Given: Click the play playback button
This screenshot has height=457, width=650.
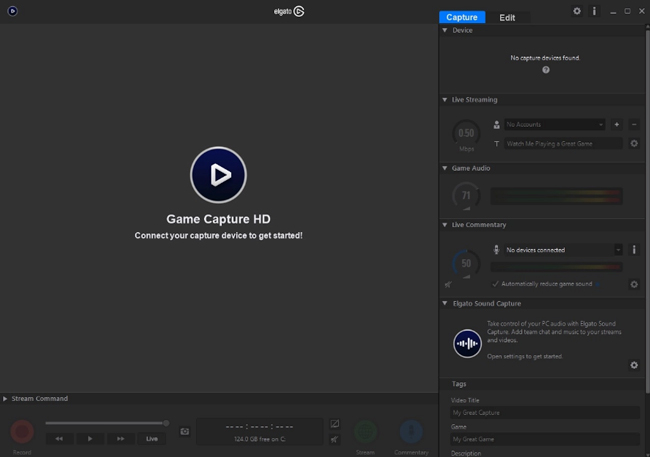Looking at the screenshot, I should tap(90, 439).
